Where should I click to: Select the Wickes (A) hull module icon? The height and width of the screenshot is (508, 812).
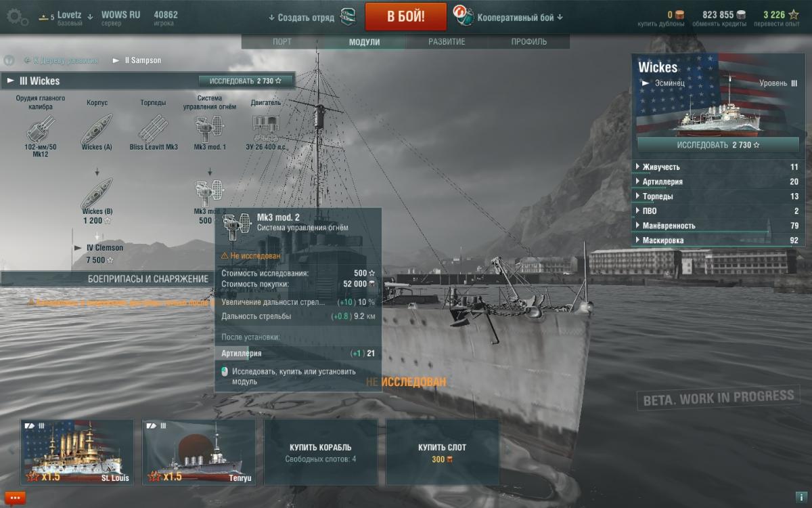click(97, 128)
